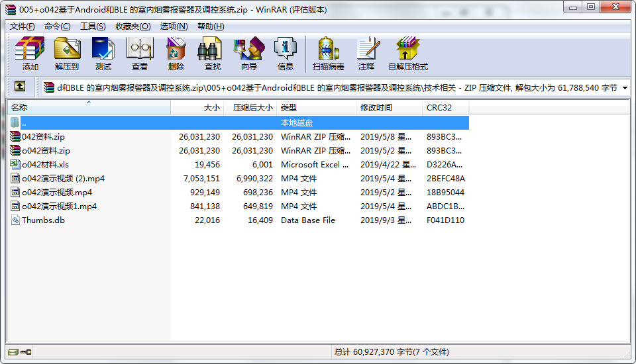Screen dimensions: 636x364
Task: Click CRC32 value F041D110
Action: click(x=445, y=220)
